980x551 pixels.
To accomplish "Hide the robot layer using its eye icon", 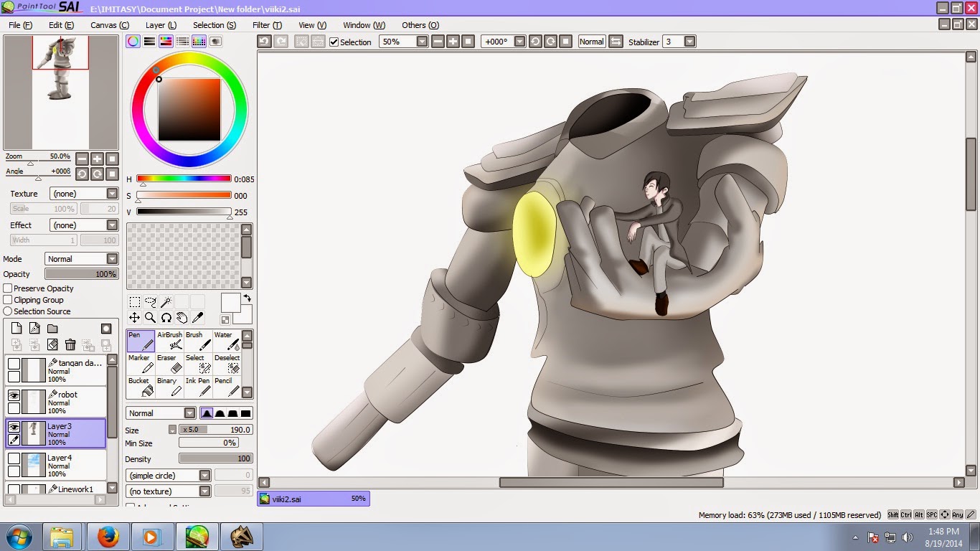I will pyautogui.click(x=14, y=395).
